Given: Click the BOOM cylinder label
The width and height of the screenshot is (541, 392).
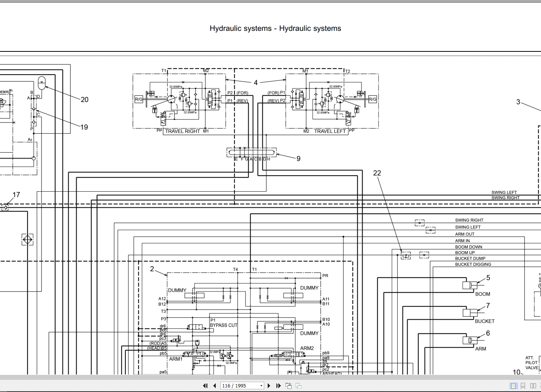Looking at the screenshot, I should pos(483,294).
